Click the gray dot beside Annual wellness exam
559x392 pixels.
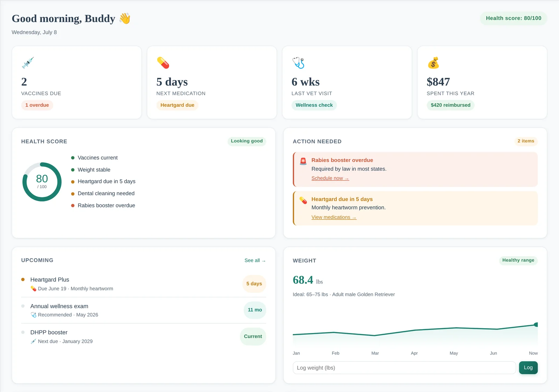click(23, 306)
